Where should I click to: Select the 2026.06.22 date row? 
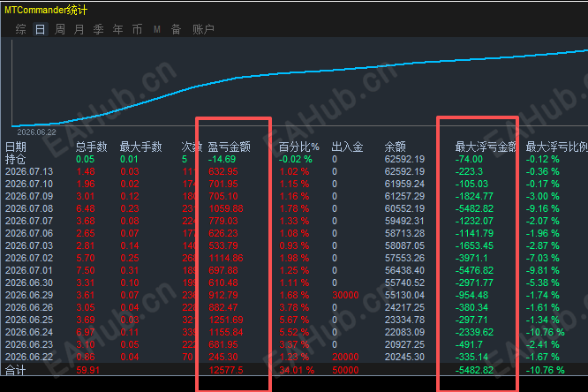click(x=294, y=357)
